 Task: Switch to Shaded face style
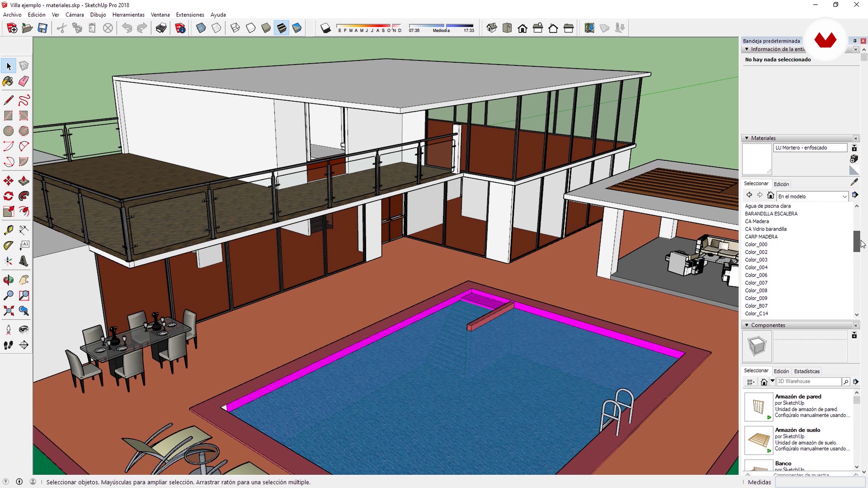tap(266, 28)
